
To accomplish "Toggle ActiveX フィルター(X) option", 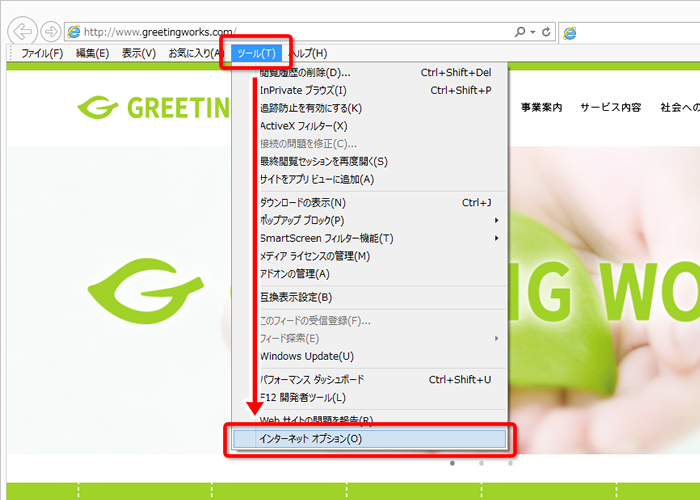I will (303, 126).
